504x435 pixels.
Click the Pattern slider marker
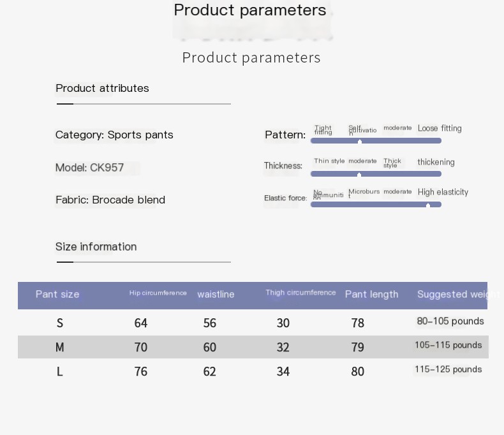point(360,142)
